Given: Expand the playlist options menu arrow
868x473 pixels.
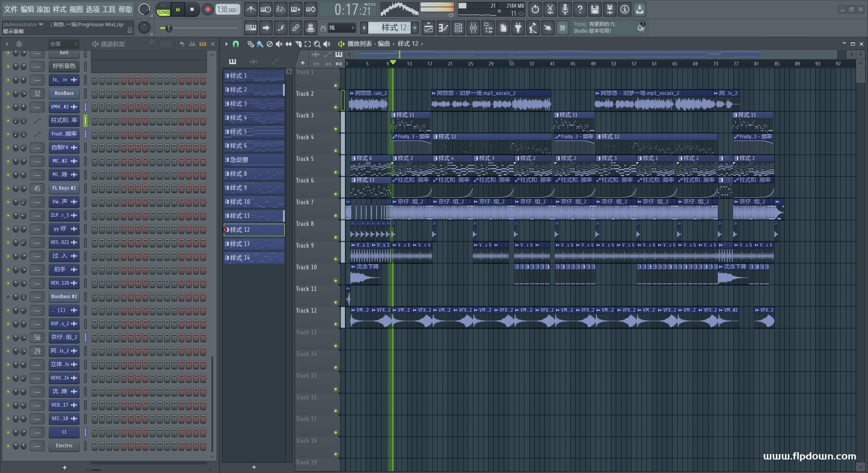Looking at the screenshot, I should pyautogui.click(x=226, y=44).
